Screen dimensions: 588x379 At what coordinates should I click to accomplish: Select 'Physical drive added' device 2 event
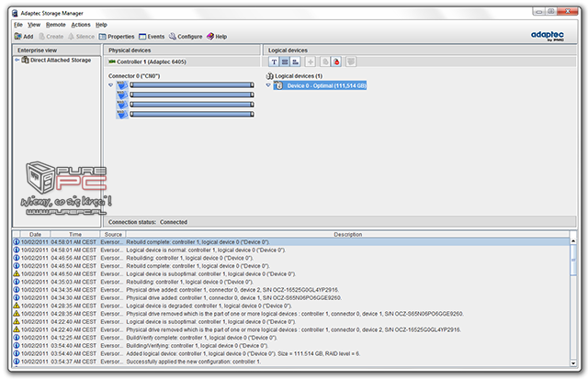coord(291,290)
